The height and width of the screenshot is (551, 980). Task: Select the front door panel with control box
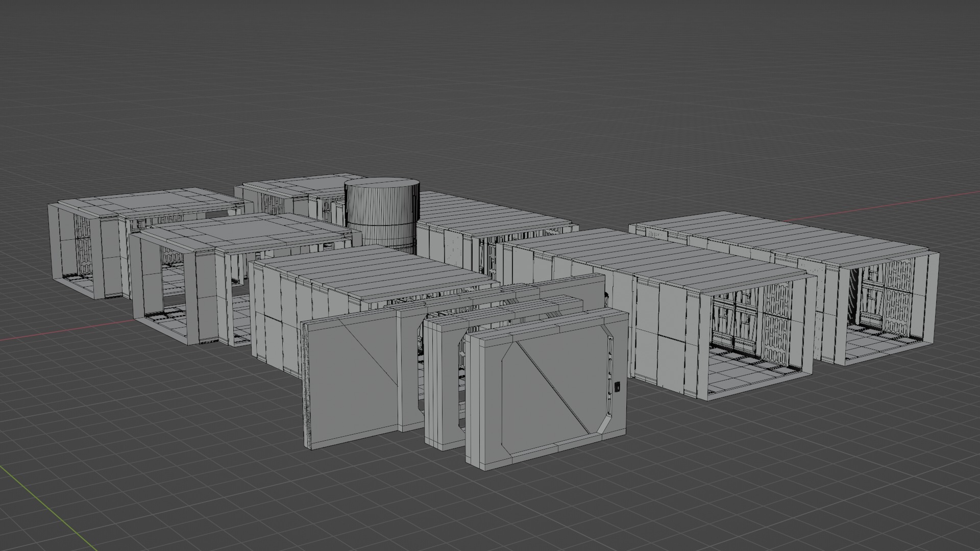click(547, 388)
